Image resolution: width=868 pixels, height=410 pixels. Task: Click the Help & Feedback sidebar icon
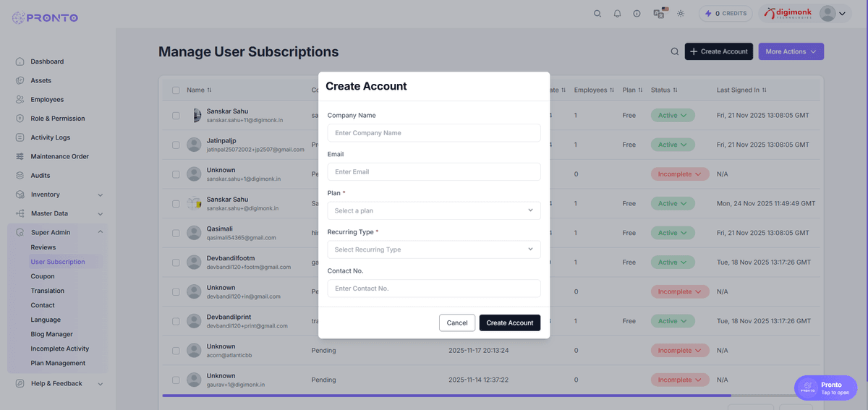(20, 383)
